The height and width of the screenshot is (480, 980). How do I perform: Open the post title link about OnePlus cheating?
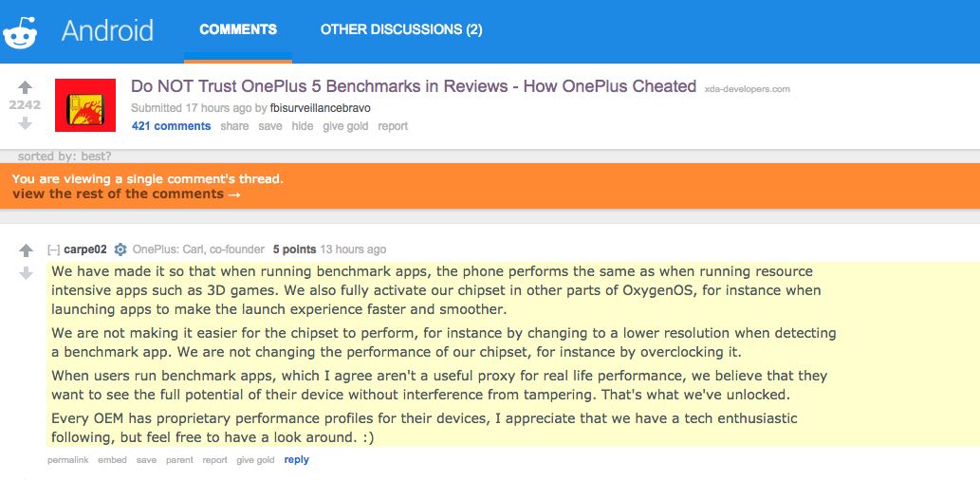[413, 86]
